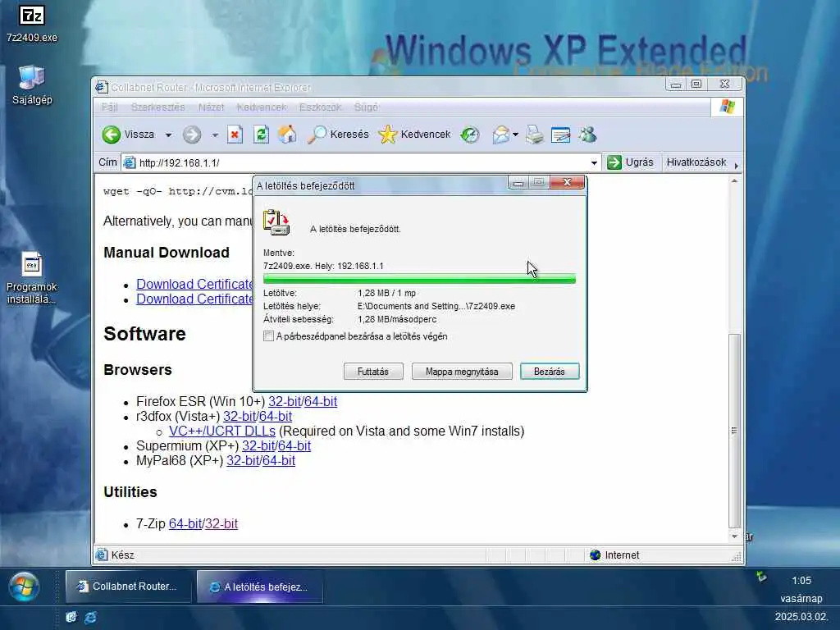The width and height of the screenshot is (840, 630).
Task: Click the Internet zone globe in status bar
Action: [x=596, y=555]
